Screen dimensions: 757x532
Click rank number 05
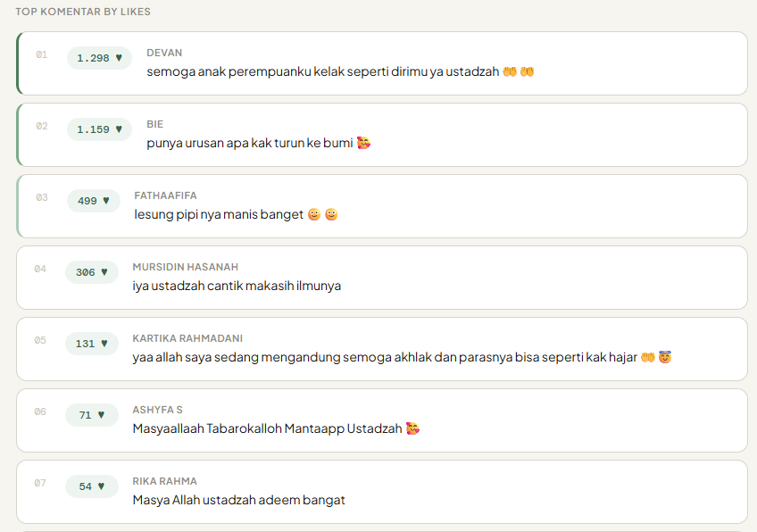(x=40, y=340)
